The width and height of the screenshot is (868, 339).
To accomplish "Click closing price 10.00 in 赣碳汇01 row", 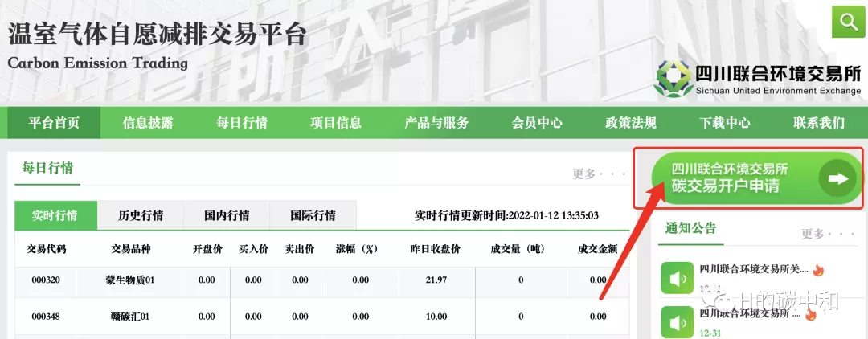I will point(436,317).
